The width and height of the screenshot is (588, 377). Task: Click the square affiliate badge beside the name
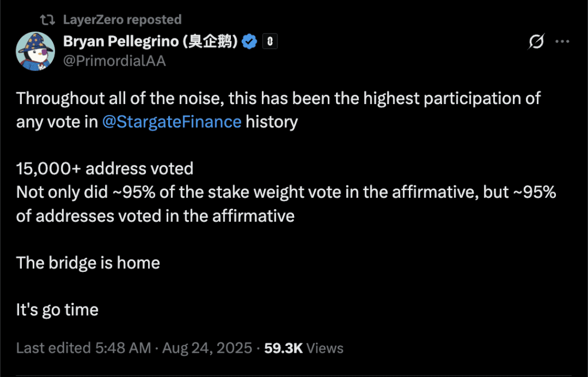tap(270, 41)
